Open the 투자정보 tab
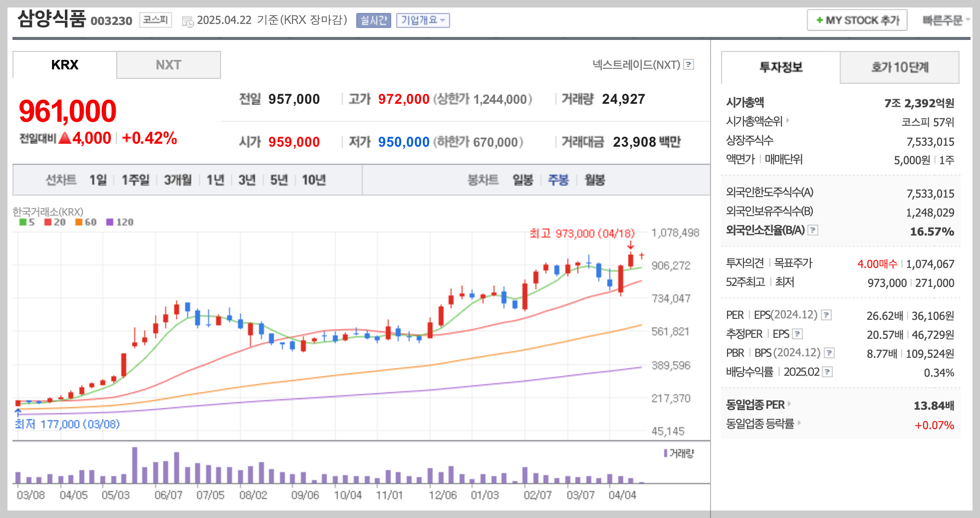980x518 pixels. 781,67
